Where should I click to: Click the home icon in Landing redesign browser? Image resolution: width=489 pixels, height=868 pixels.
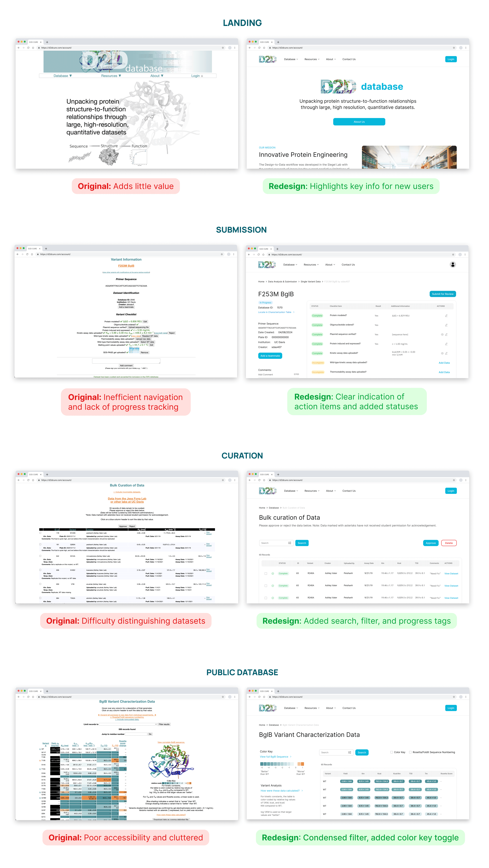[x=264, y=48]
